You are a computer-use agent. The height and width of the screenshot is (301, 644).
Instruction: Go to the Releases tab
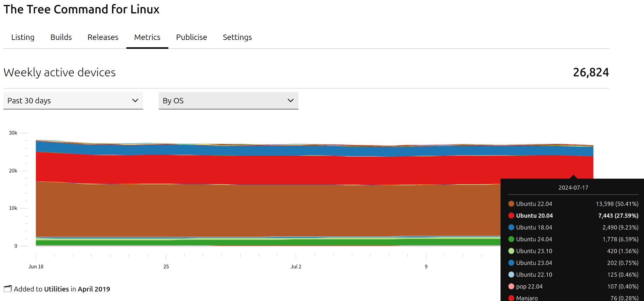pyautogui.click(x=103, y=37)
